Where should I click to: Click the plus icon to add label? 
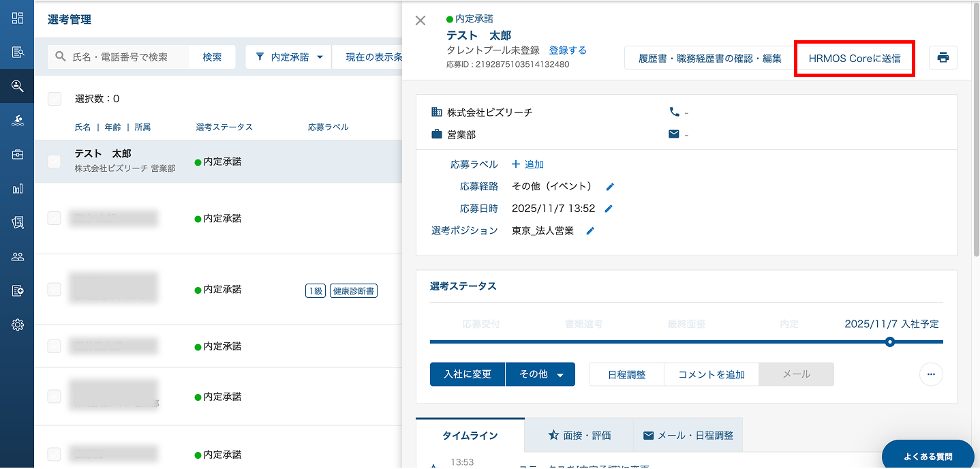pyautogui.click(x=516, y=164)
